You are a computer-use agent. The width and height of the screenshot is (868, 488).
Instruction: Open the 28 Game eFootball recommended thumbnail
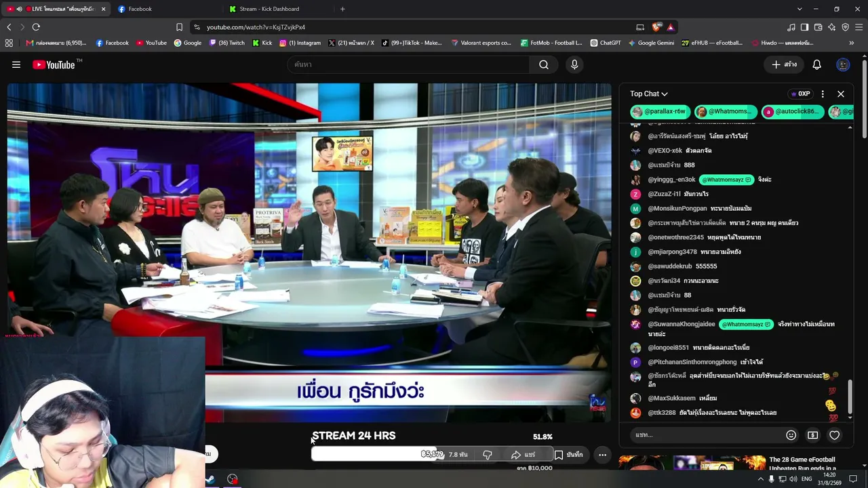click(692, 462)
